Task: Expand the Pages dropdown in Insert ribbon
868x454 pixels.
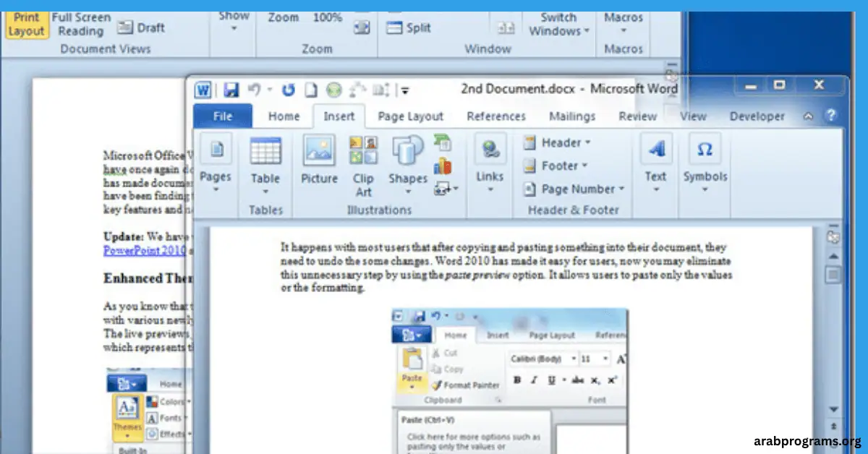Action: [216, 190]
